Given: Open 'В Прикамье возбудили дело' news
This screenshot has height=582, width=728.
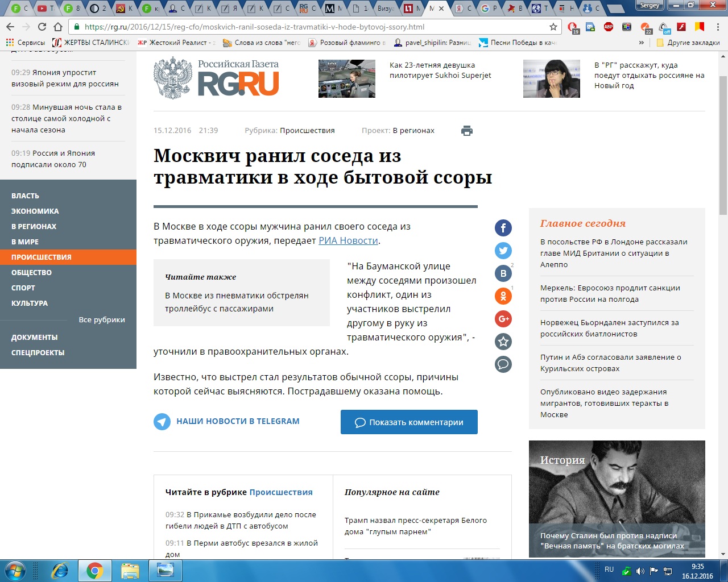Looking at the screenshot, I should click(x=241, y=520).
